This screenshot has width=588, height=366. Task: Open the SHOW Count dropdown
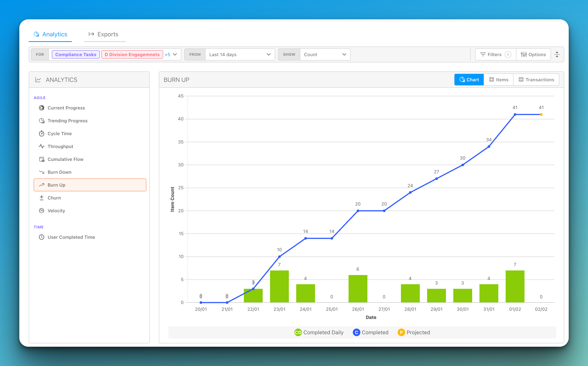pos(325,54)
